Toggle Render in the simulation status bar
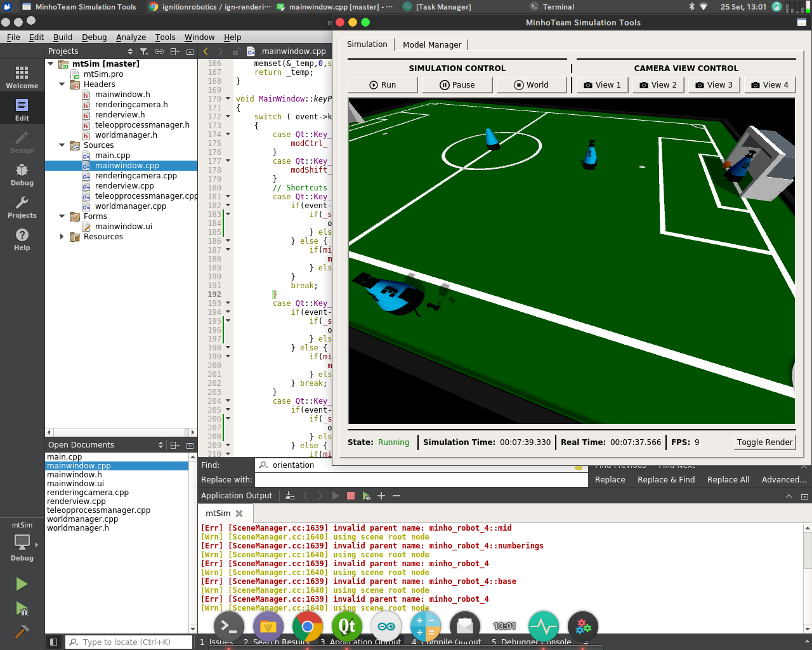Image resolution: width=812 pixels, height=650 pixels. pos(764,442)
